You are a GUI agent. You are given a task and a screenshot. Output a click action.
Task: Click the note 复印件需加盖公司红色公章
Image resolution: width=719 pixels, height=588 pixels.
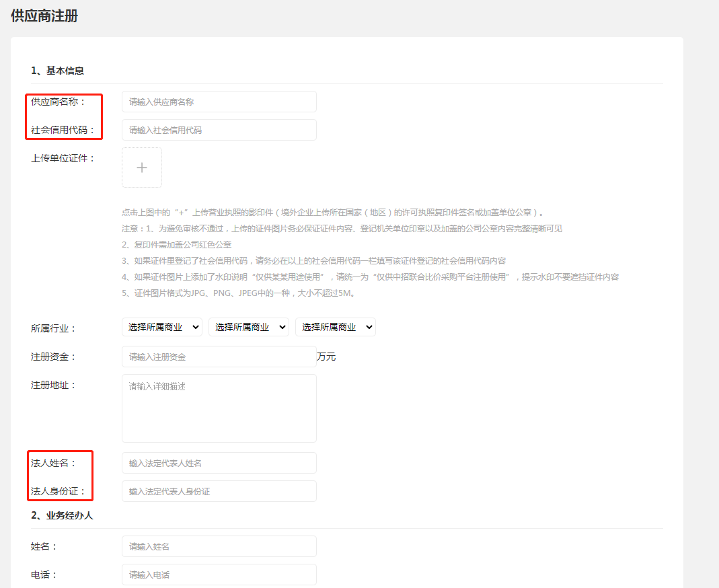(x=177, y=244)
